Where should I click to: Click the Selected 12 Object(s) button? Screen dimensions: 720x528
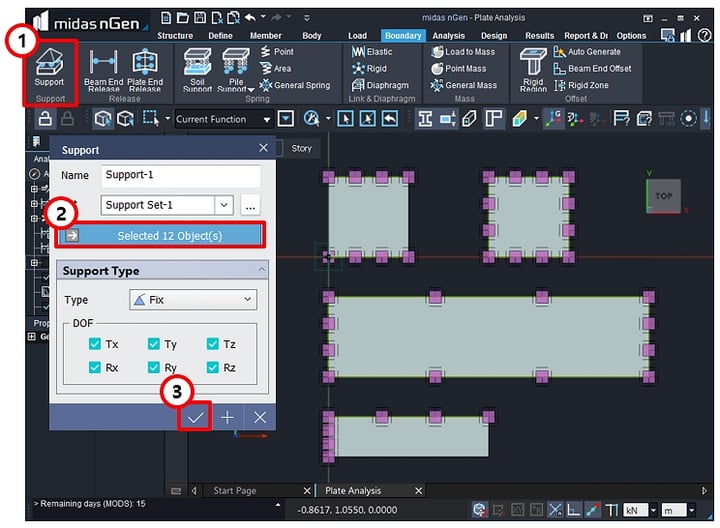pos(160,236)
